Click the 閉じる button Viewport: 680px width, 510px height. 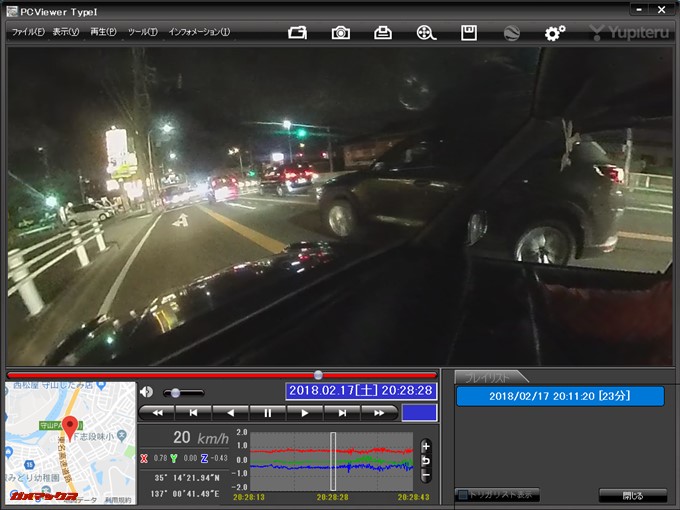point(632,495)
